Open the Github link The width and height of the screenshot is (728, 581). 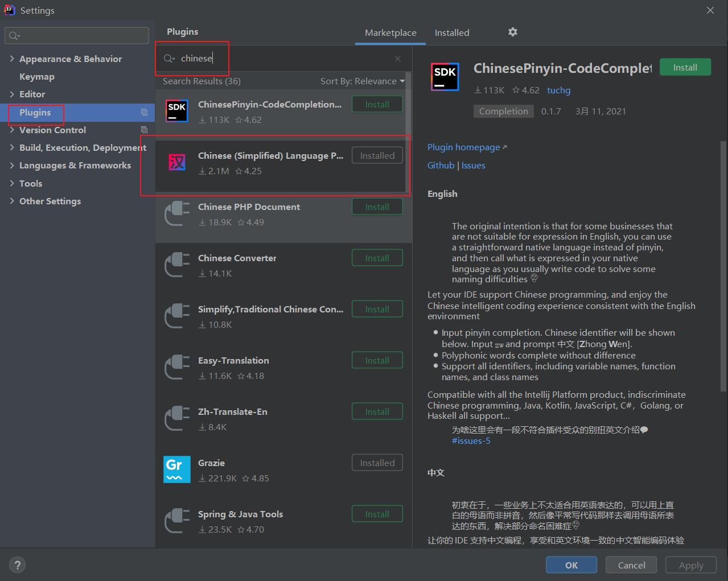click(441, 166)
